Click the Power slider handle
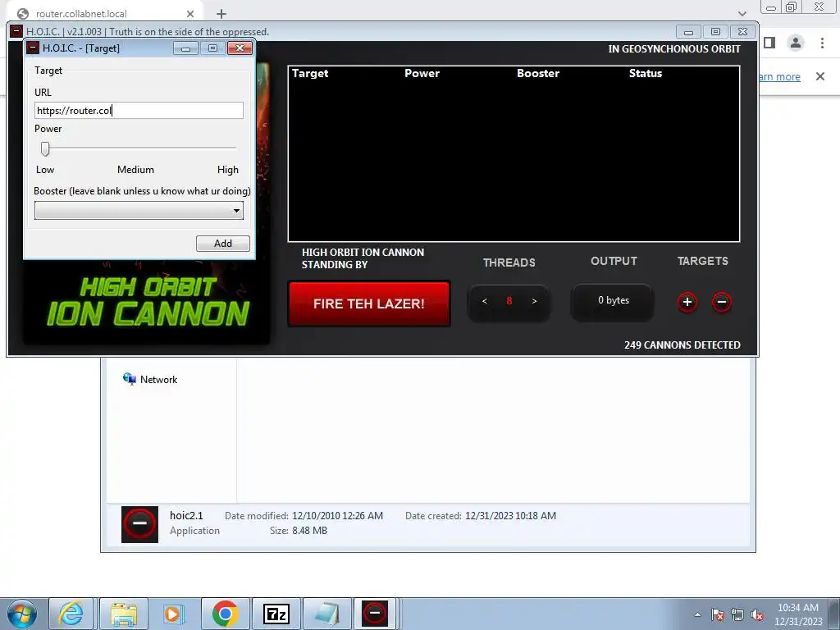Viewport: 840px width, 630px height. pyautogui.click(x=46, y=149)
